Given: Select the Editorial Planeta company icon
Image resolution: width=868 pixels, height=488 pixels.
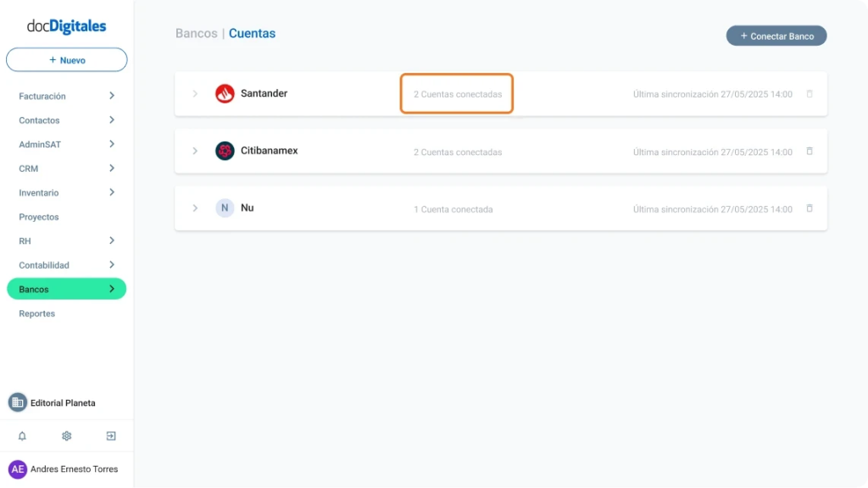Looking at the screenshot, I should tap(18, 402).
